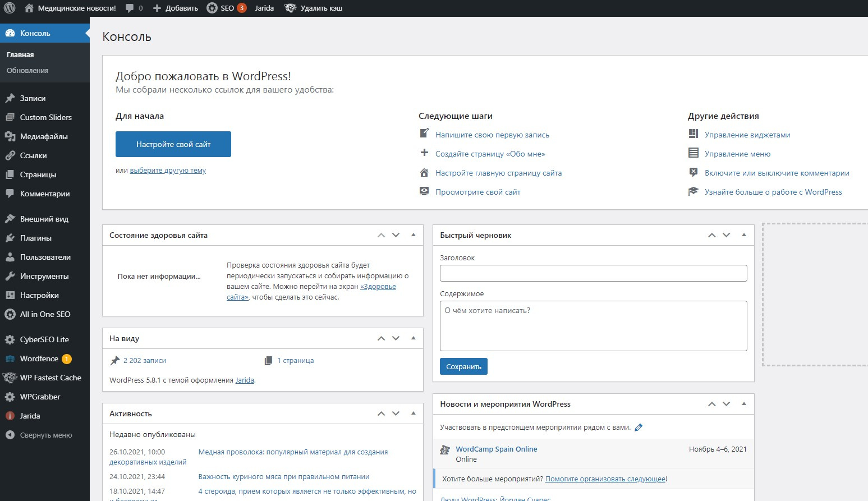Click the Настройки sliders icon in sidebar
This screenshot has width=868, height=501.
pos(10,295)
